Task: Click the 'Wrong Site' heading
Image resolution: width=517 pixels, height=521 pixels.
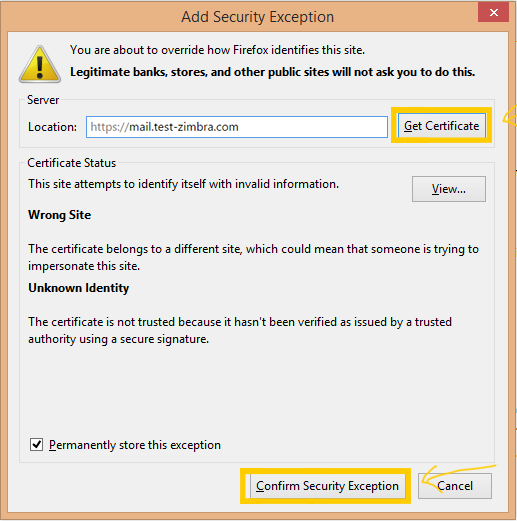Action: (x=59, y=215)
